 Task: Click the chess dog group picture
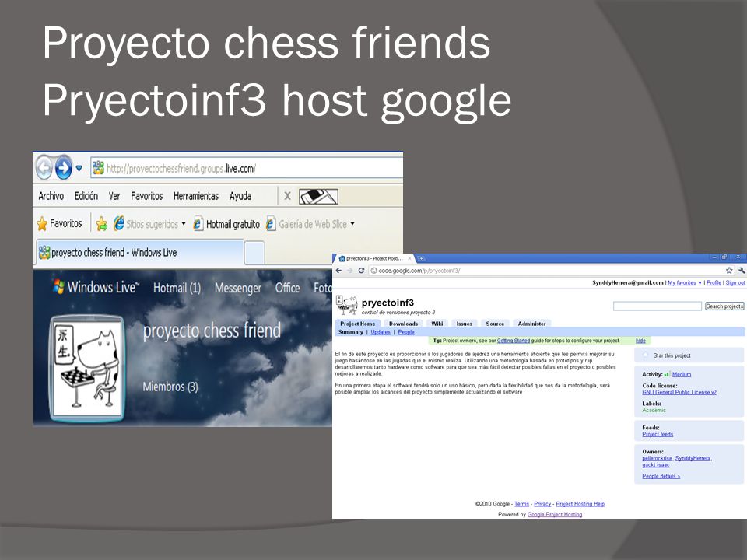pos(86,369)
